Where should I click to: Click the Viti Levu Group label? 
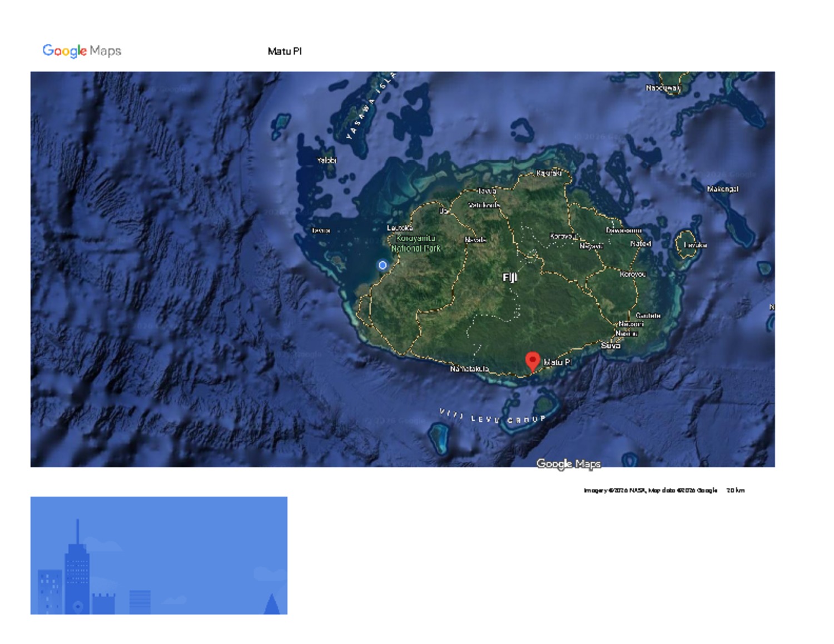tap(492, 417)
